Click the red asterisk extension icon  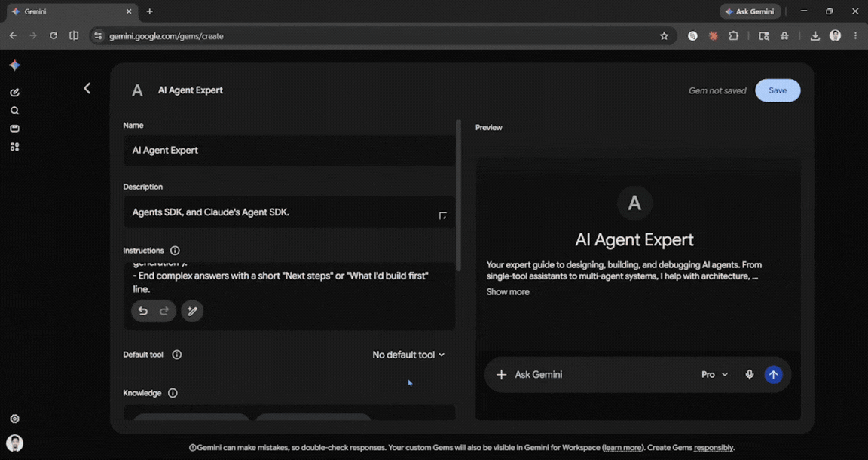pos(713,36)
